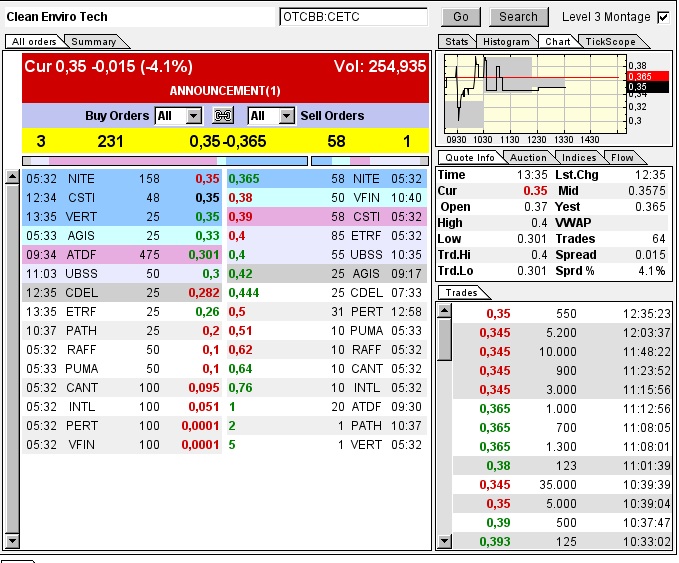Open the red ANNOUNCEMENT(1) banner
Viewport: 679px width, 563px height.
[225, 91]
